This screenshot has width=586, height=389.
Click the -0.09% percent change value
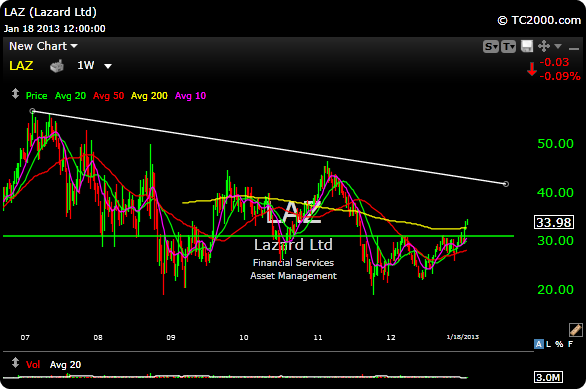click(x=560, y=76)
